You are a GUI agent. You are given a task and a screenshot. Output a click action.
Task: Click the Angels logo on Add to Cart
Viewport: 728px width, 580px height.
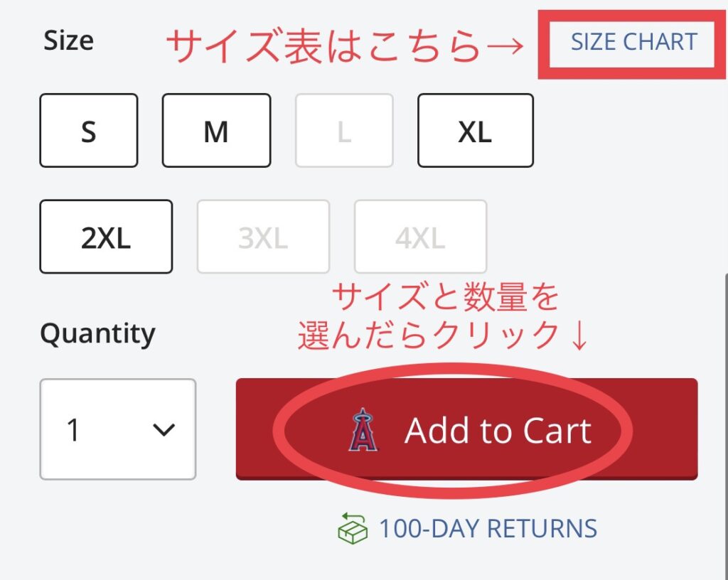coord(363,430)
